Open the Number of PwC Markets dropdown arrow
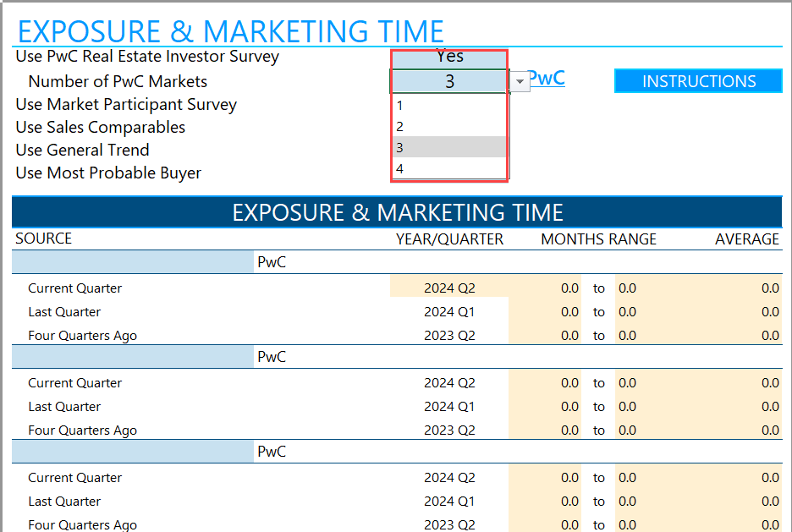 520,82
